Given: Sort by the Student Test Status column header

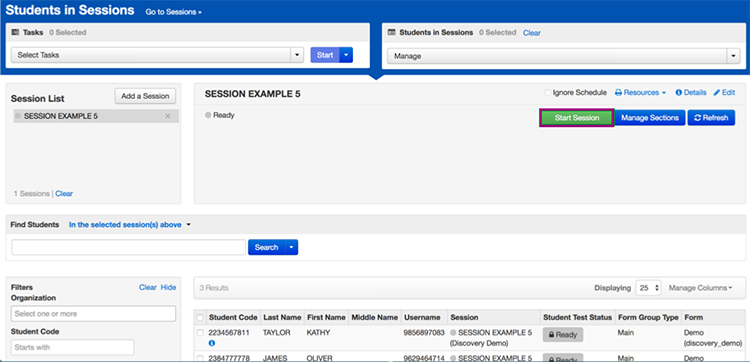Looking at the screenshot, I should (577, 318).
